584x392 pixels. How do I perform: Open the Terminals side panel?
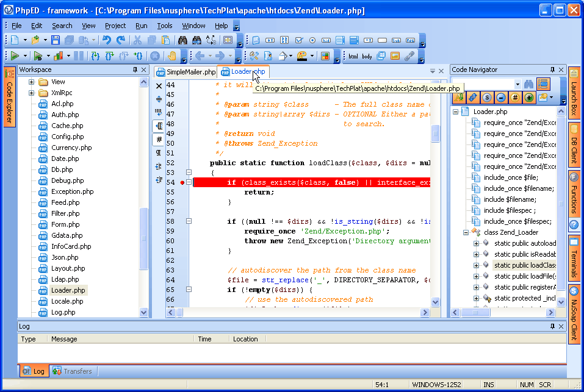click(574, 258)
